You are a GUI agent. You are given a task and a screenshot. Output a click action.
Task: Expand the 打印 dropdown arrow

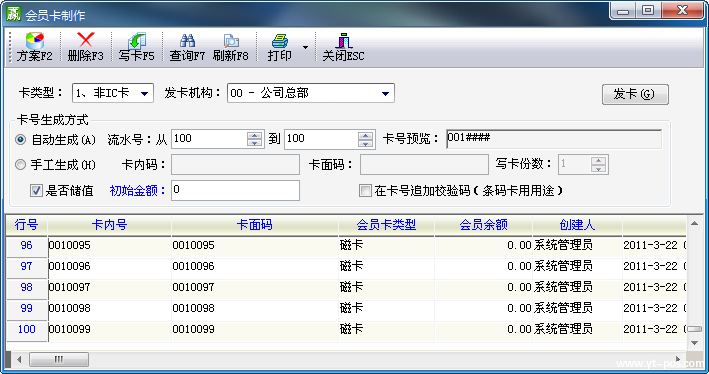tap(305, 47)
